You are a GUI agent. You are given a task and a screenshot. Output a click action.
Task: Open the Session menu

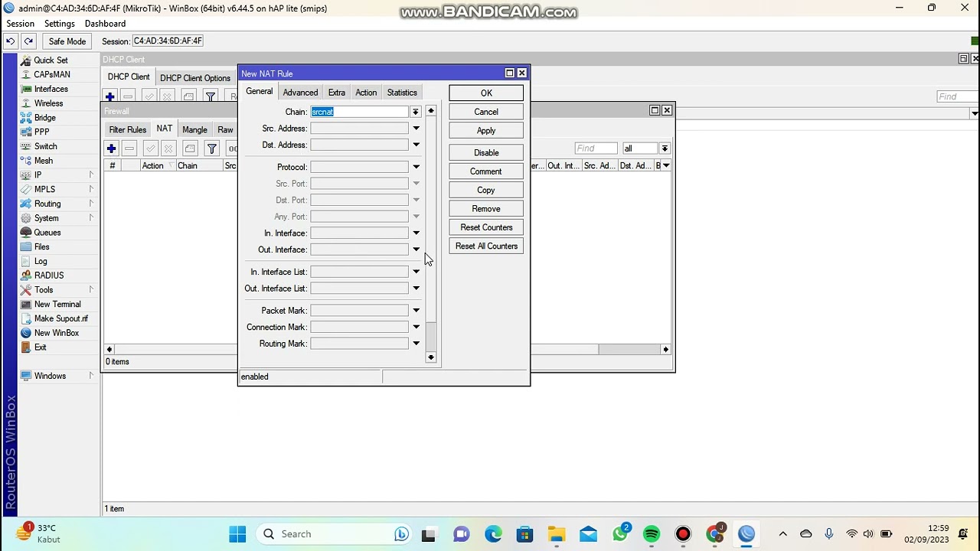pos(20,24)
